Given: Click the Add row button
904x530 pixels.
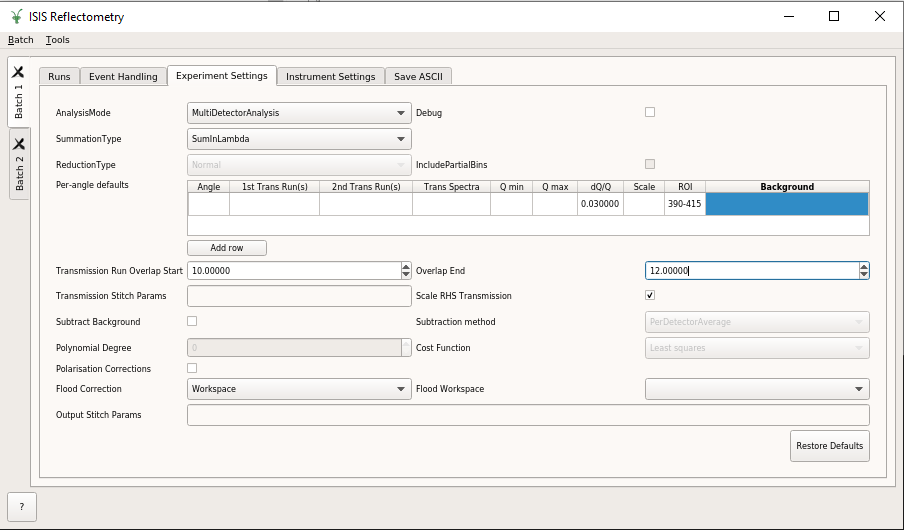Looking at the screenshot, I should (x=227, y=248).
